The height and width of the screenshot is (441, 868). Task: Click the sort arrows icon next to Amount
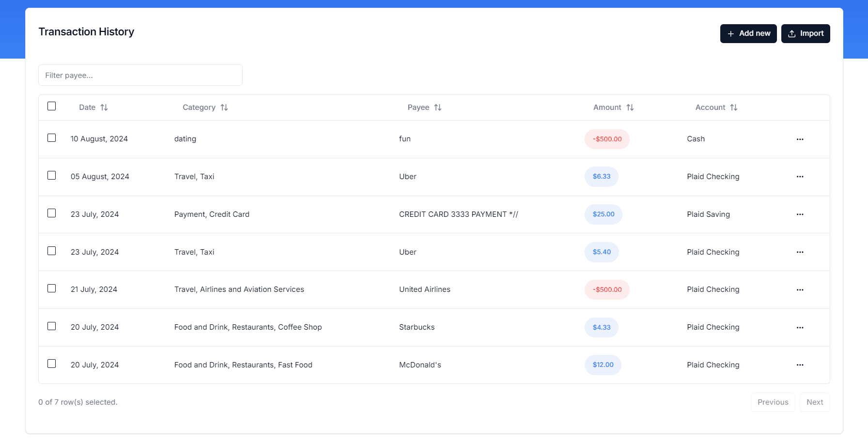click(630, 107)
